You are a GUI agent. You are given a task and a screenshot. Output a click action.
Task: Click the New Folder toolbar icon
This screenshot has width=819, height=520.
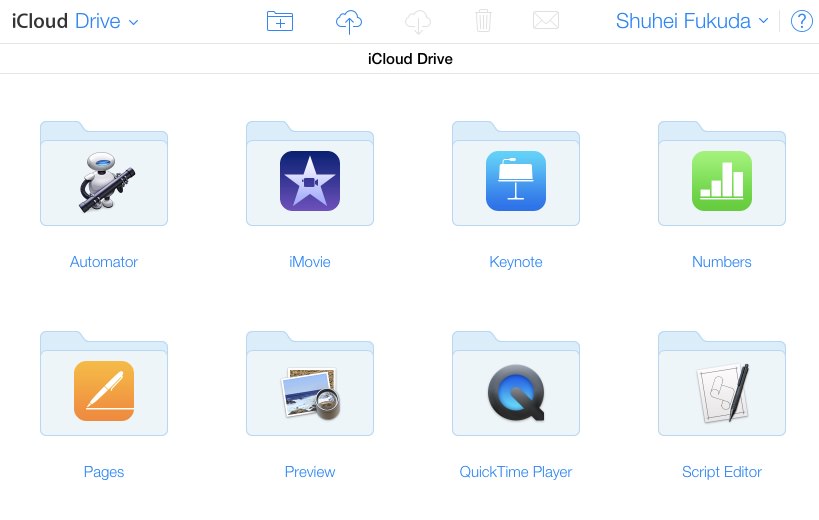point(280,21)
